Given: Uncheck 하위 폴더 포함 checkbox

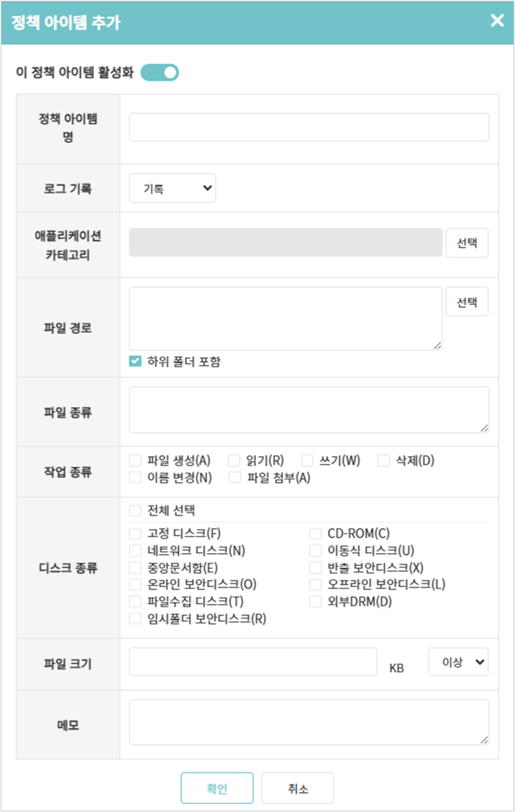Looking at the screenshot, I should (x=135, y=361).
